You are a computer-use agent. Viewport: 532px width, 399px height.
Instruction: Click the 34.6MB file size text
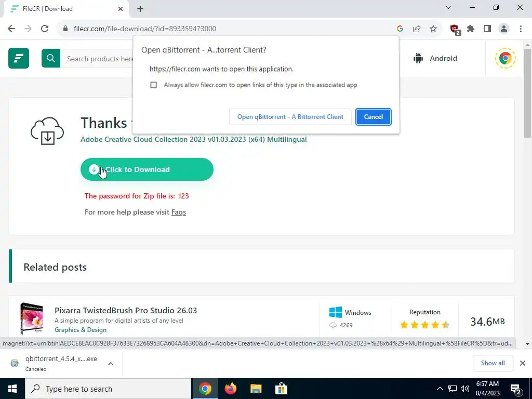(x=487, y=321)
